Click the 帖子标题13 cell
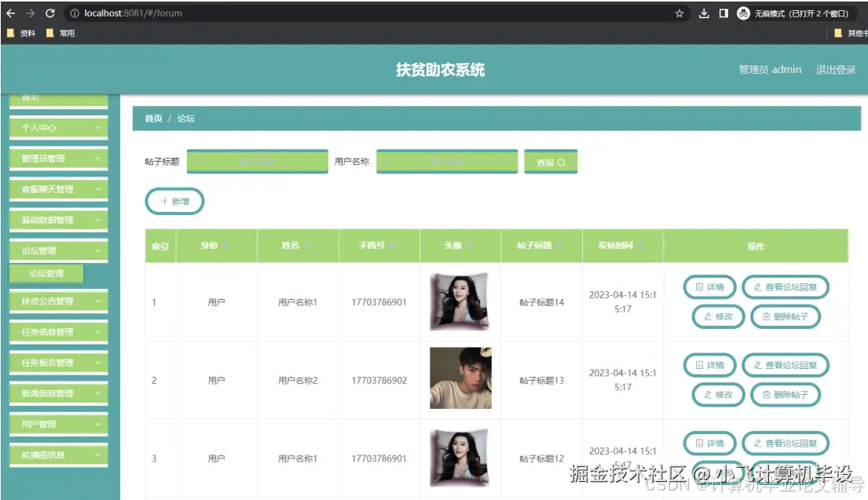The width and height of the screenshot is (868, 500). click(541, 381)
